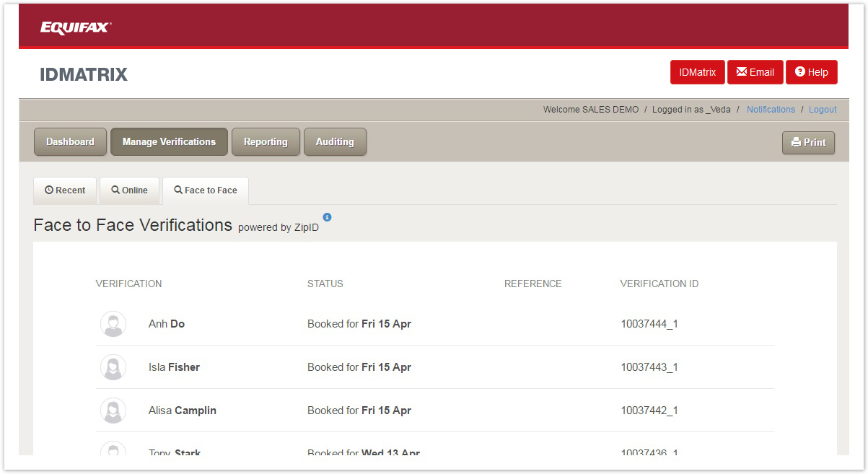Viewport: 868px width, 474px height.
Task: Select the Face to Face tab
Action: 206,190
